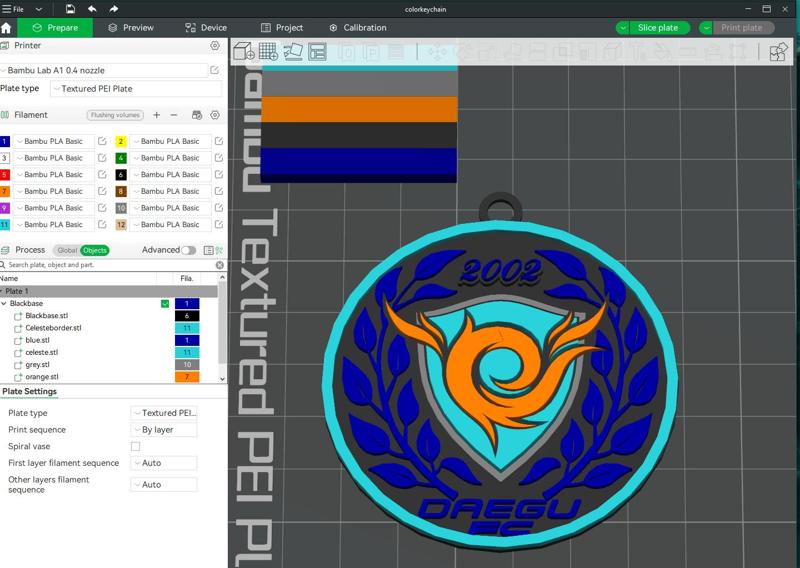Click the AMS filament sync icon

[x=196, y=115]
